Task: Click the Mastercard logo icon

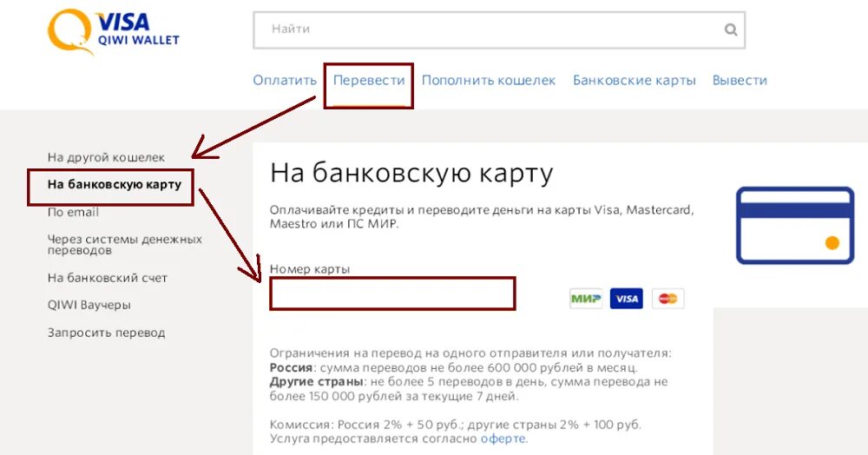Action: [x=667, y=299]
